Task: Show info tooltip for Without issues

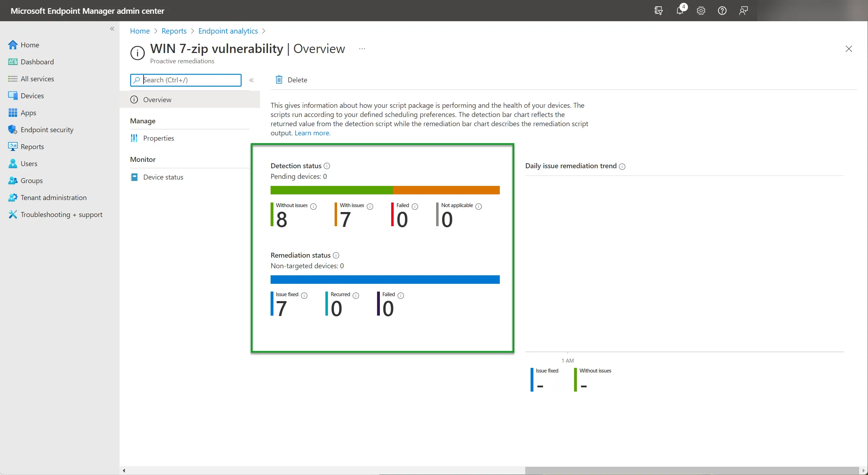Action: tap(313, 206)
